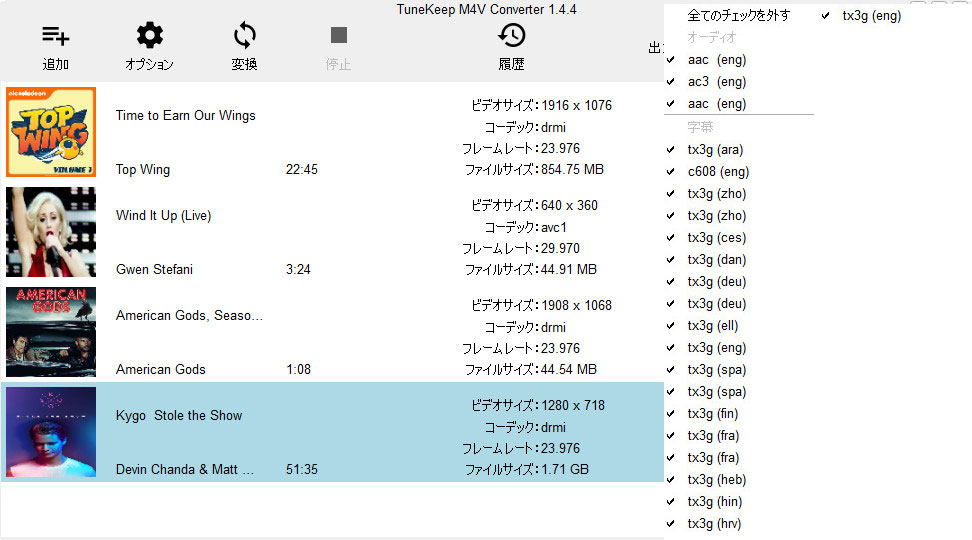Screen dimensions: 972x540
Task: Toggle tx3g (ell) subtitle
Action: pos(712,326)
